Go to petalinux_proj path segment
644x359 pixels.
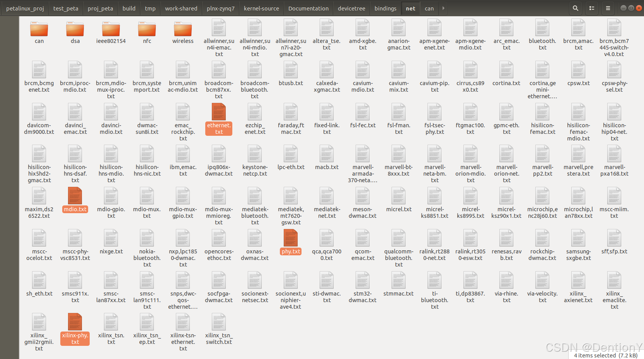25,8
